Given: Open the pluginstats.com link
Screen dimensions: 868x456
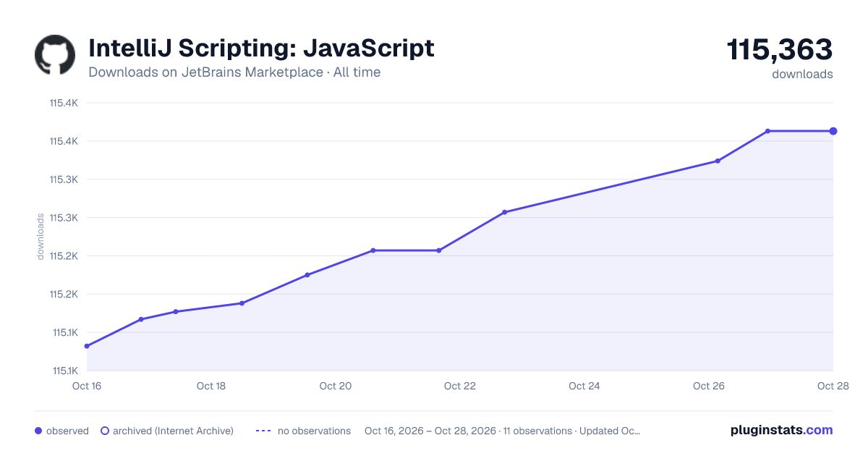Looking at the screenshot, I should [781, 430].
